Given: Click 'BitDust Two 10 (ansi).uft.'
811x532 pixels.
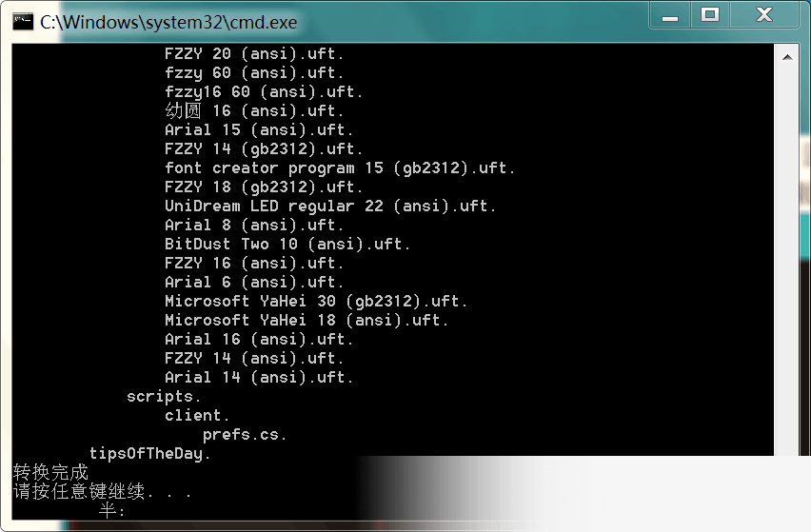Looking at the screenshot, I should click(x=287, y=244).
